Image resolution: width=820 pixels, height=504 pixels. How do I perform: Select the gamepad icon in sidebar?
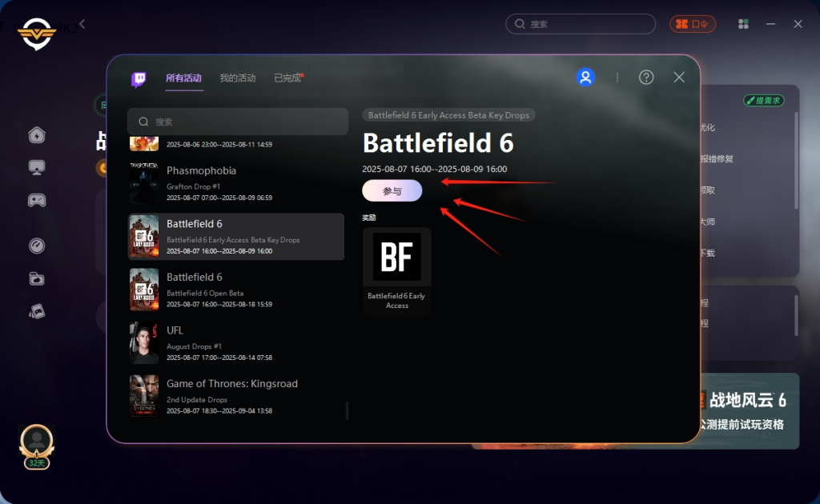pyautogui.click(x=37, y=200)
